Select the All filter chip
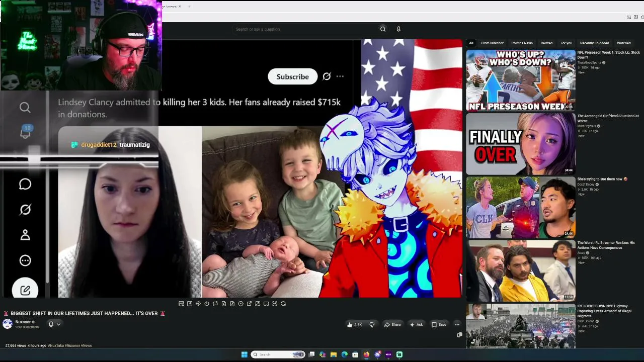Screen dimensions: 644x362 (471, 43)
